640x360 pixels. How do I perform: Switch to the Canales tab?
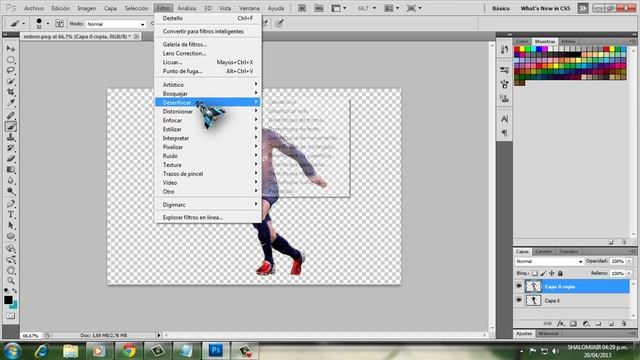coord(543,251)
